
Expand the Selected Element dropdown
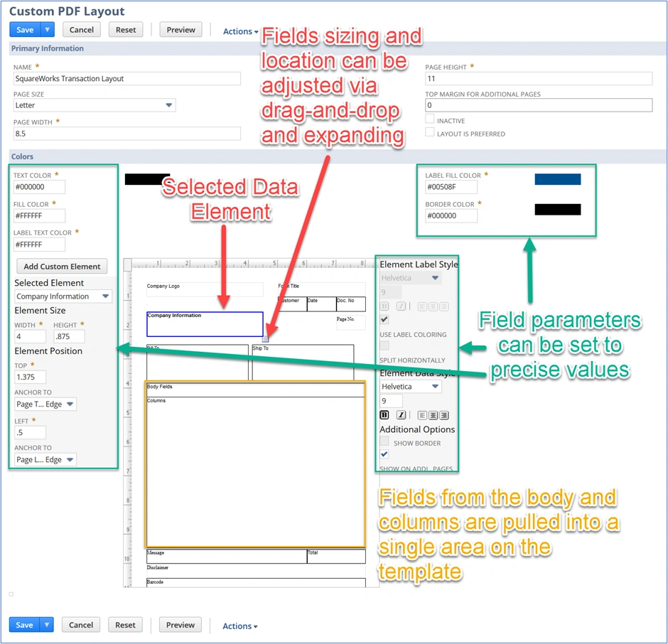(x=63, y=296)
